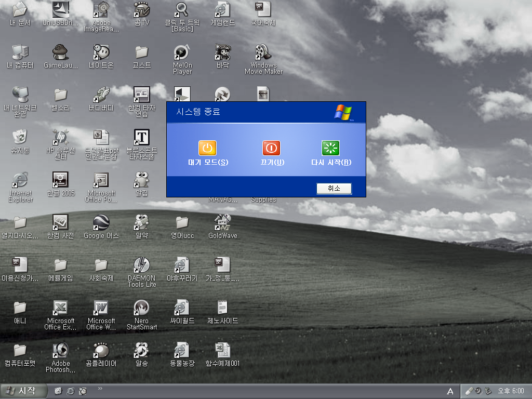This screenshot has height=399, width=532.
Task: Select the 클릭 투 트윅 [Basic] icon
Action: [x=182, y=17]
